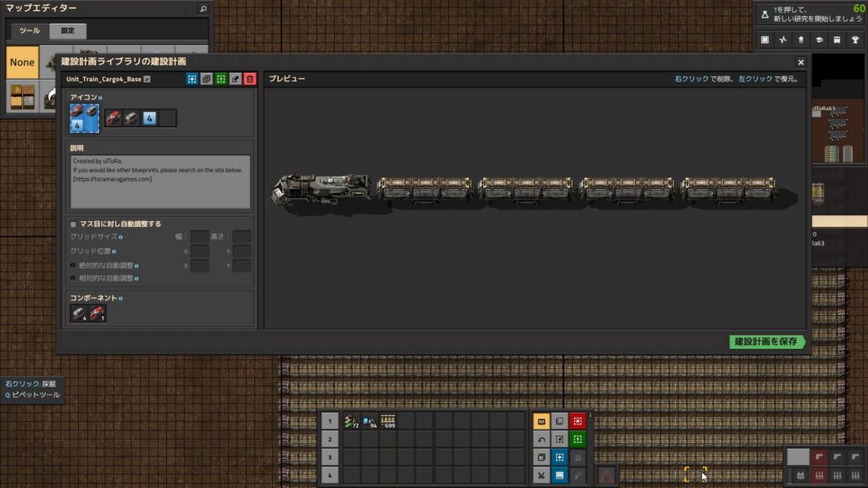The height and width of the screenshot is (488, 868).
Task: Click the red deconstruction planner shortcut
Action: [577, 422]
